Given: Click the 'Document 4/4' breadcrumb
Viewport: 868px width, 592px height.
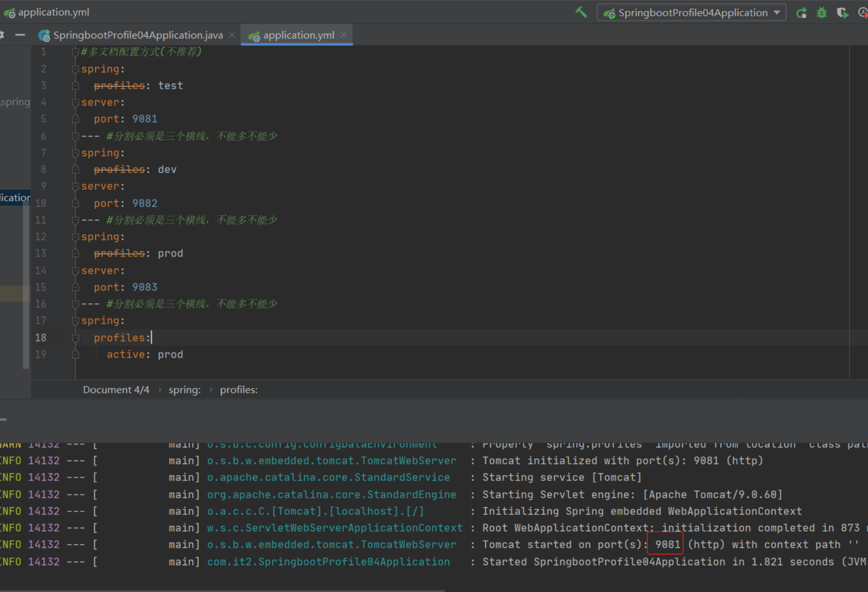Looking at the screenshot, I should (x=116, y=390).
